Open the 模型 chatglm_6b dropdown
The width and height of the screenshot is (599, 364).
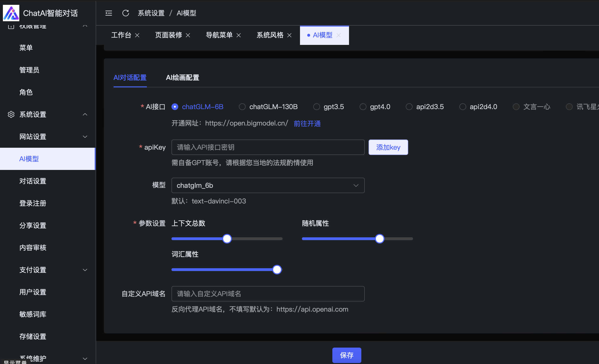click(x=268, y=185)
